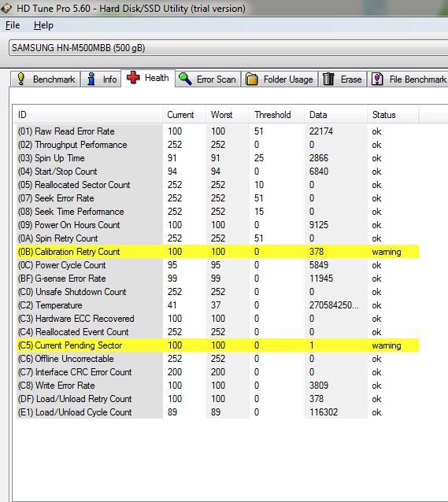Click the data value 116302

[324, 412]
